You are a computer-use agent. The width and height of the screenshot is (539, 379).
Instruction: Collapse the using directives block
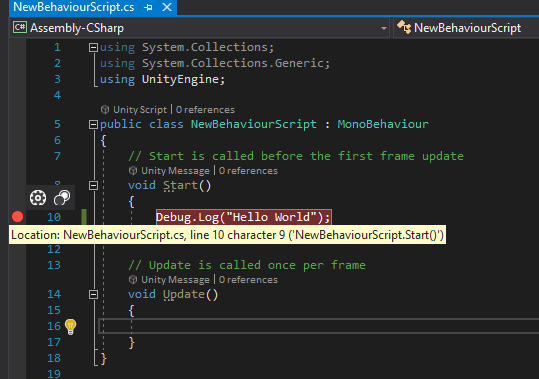click(x=93, y=47)
